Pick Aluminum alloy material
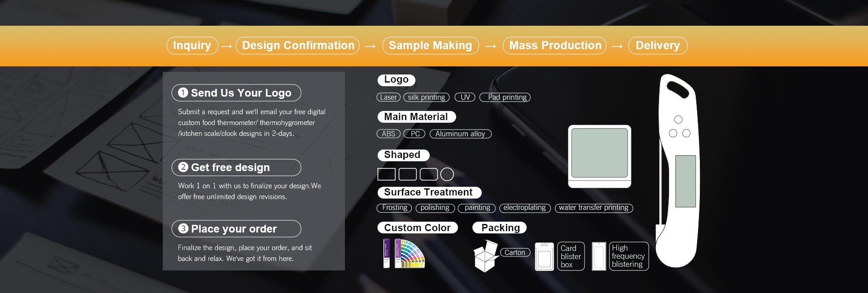Viewport: 868px width, 293px height. point(460,134)
